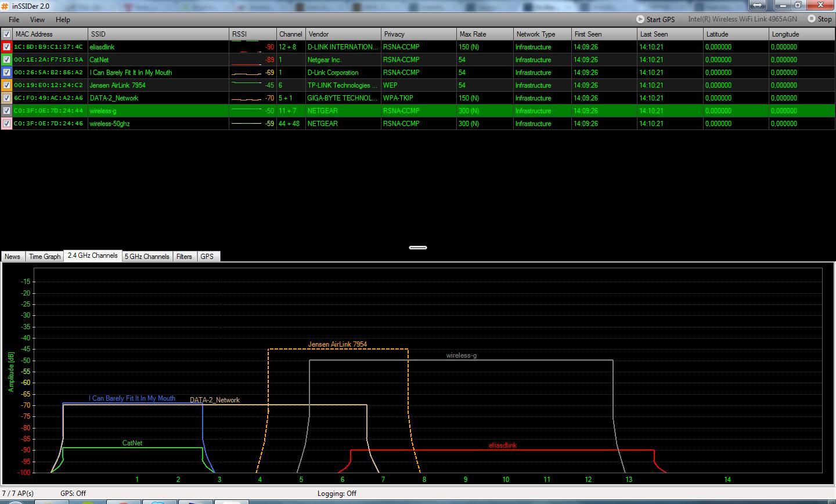Image resolution: width=836 pixels, height=504 pixels.
Task: Sort by MAC Address column header
Action: click(51, 34)
